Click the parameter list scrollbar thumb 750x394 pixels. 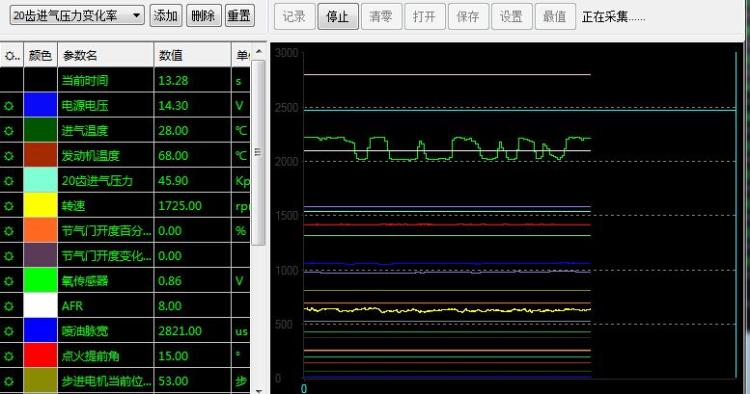click(x=258, y=152)
